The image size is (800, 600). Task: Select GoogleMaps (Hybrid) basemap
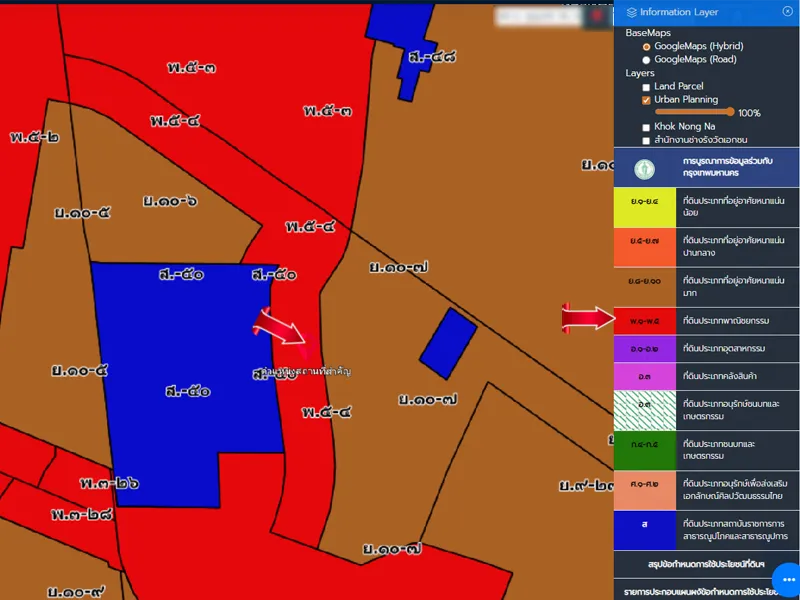646,46
